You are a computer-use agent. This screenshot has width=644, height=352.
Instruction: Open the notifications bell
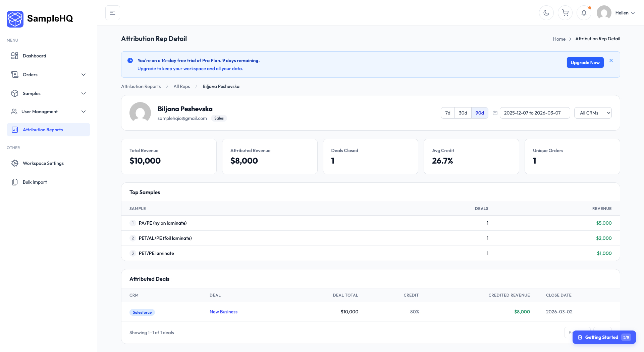pyautogui.click(x=584, y=13)
